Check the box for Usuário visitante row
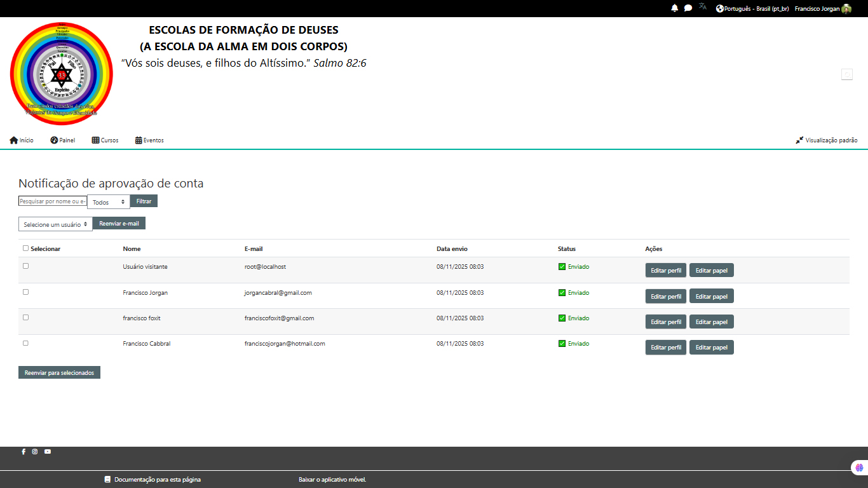The height and width of the screenshot is (488, 868). 26,266
